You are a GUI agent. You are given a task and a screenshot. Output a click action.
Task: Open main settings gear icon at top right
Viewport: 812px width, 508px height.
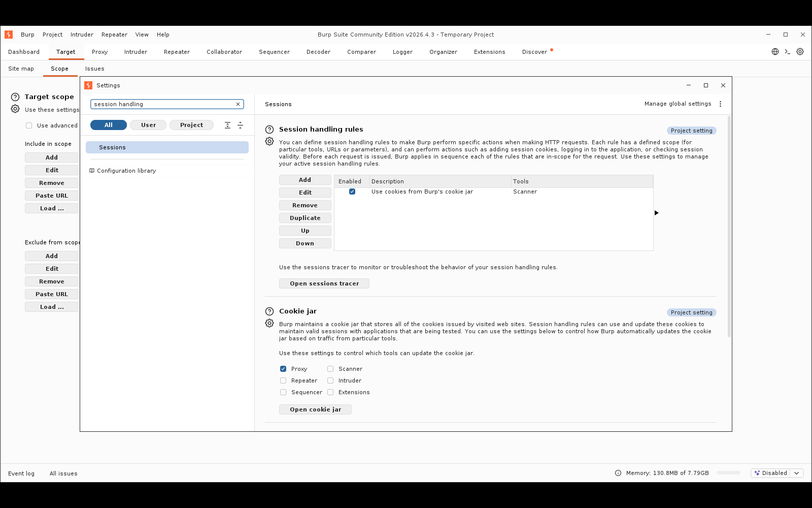pyautogui.click(x=800, y=52)
